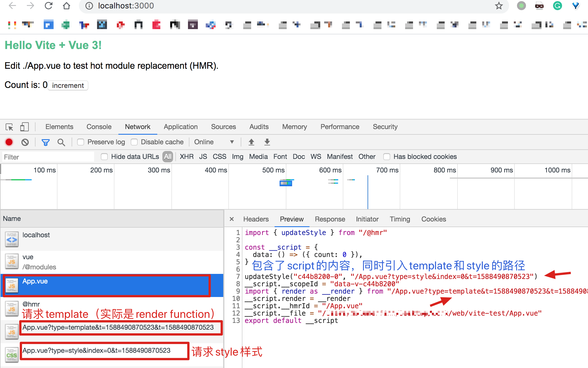The height and width of the screenshot is (368, 588).
Task: Click the red record network log icon
Action: (9, 142)
